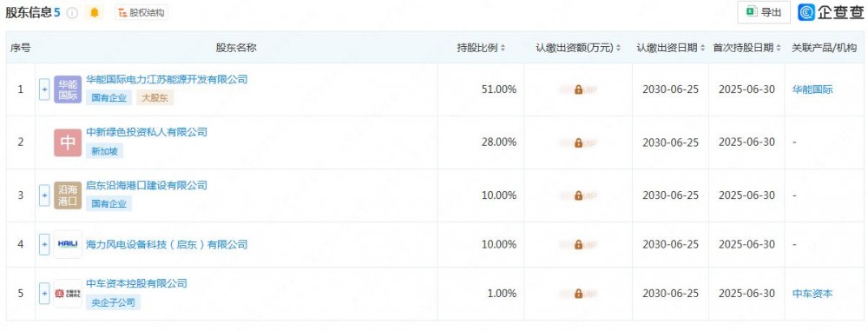Image resolution: width=868 pixels, height=331 pixels.
Task: Open the 中车资本 related product link
Action: coord(812,294)
